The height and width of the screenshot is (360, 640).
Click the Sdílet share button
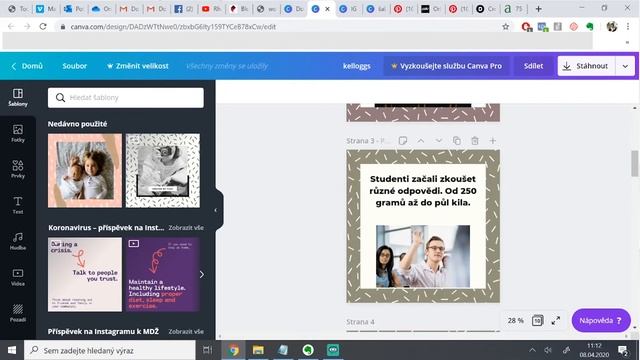click(533, 66)
